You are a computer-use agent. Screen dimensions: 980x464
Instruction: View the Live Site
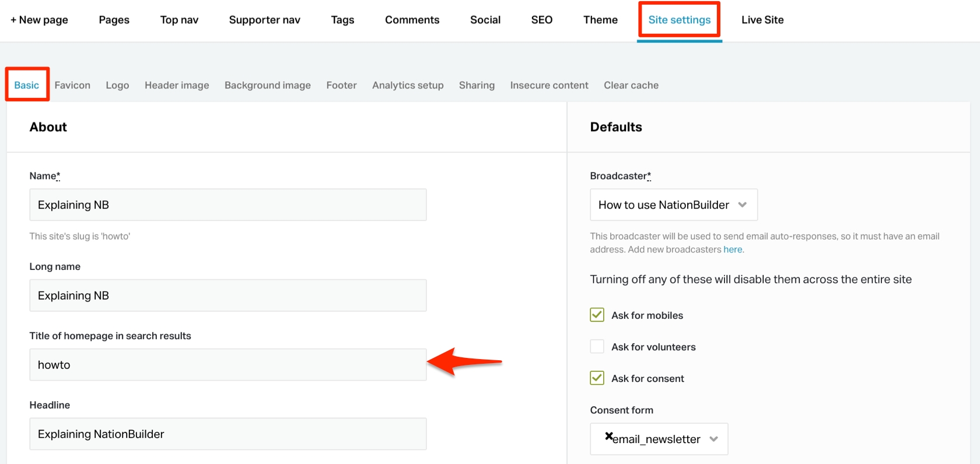pyautogui.click(x=762, y=20)
